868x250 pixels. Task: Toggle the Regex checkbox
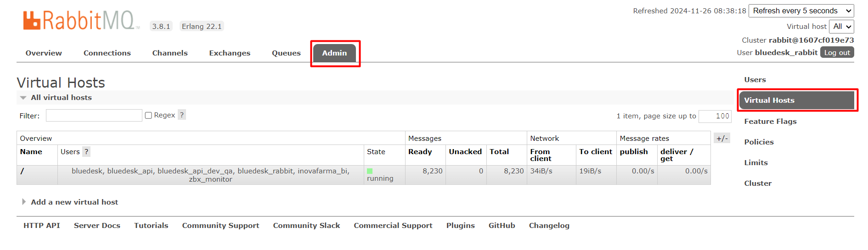coord(148,115)
